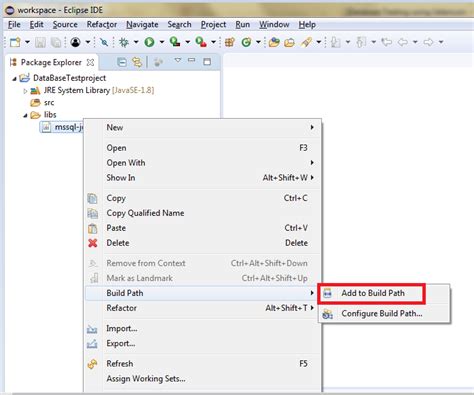This screenshot has height=395, width=474.
Task: Open the Package Explorer View Menu triangle
Action: click(178, 60)
